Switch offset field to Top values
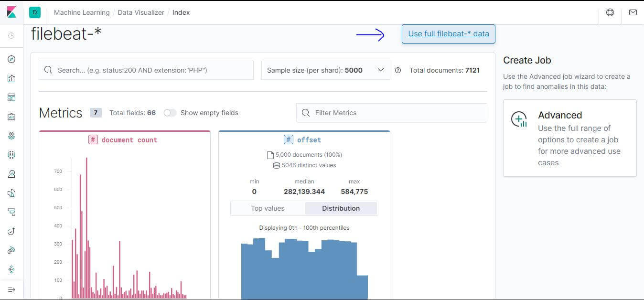This screenshot has width=644, height=300. click(x=268, y=208)
